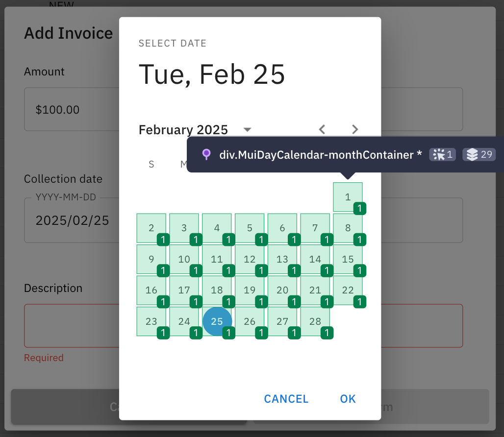Click the cursor click-count badge showing 1

[442, 154]
